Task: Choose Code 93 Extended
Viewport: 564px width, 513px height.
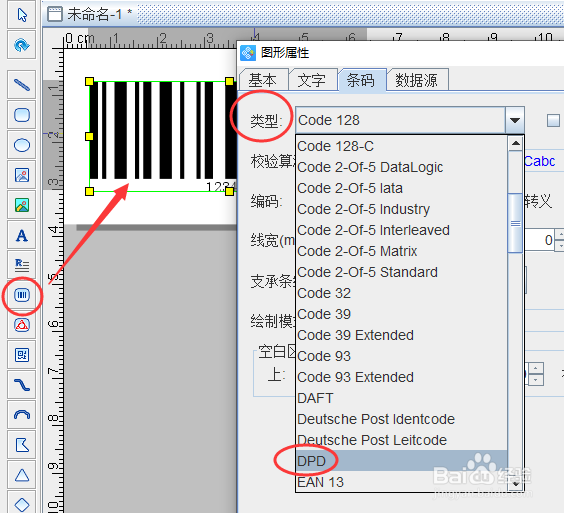Action: (x=401, y=377)
